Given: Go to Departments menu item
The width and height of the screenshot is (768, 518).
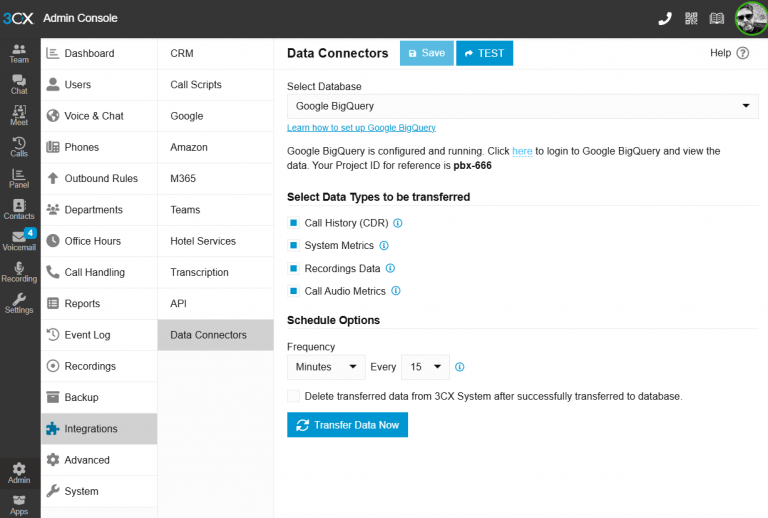Looking at the screenshot, I should [x=99, y=210].
